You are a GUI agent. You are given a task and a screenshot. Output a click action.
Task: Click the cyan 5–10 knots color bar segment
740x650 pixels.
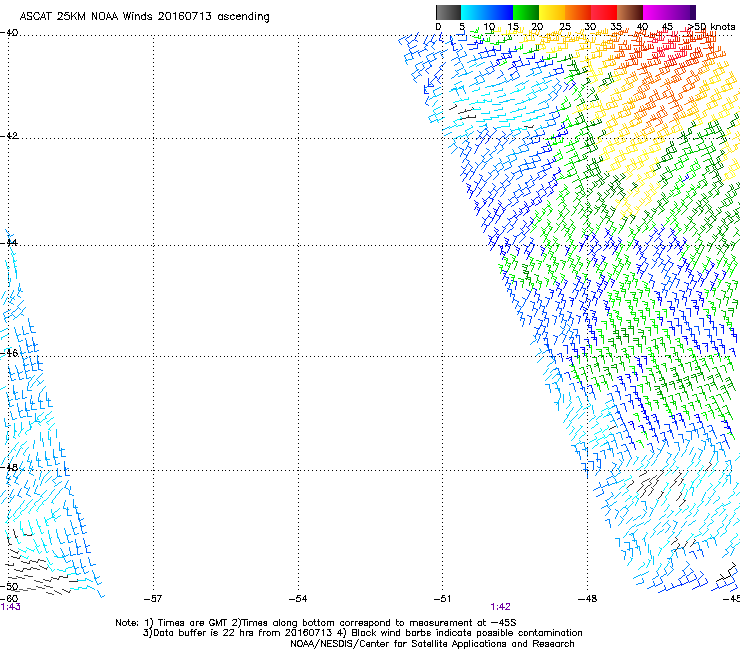click(474, 12)
